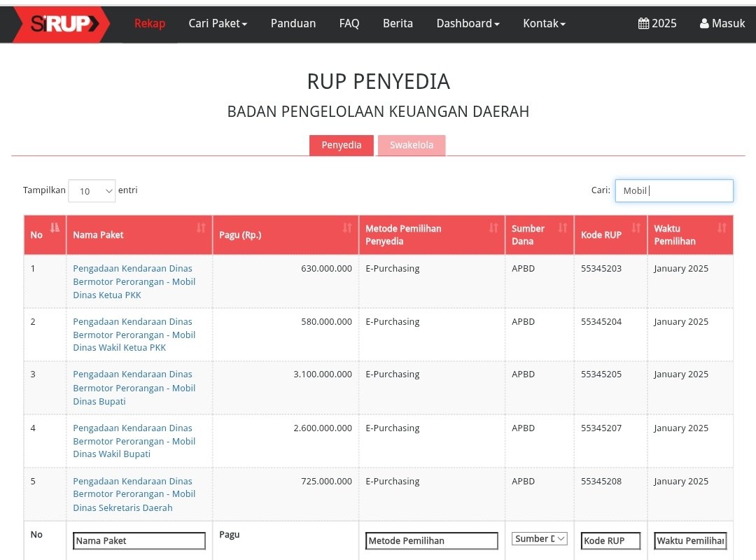Select the Penyedia tab
The image size is (756, 560).
tap(341, 146)
